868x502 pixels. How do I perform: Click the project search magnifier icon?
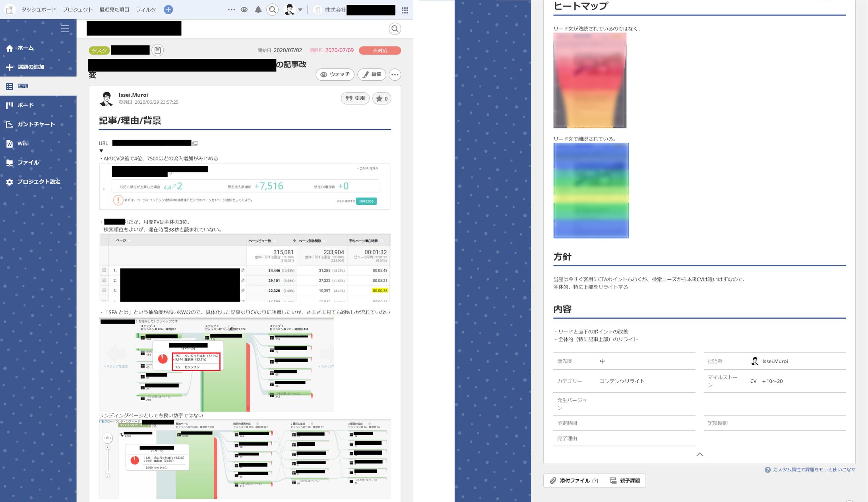coord(395,29)
